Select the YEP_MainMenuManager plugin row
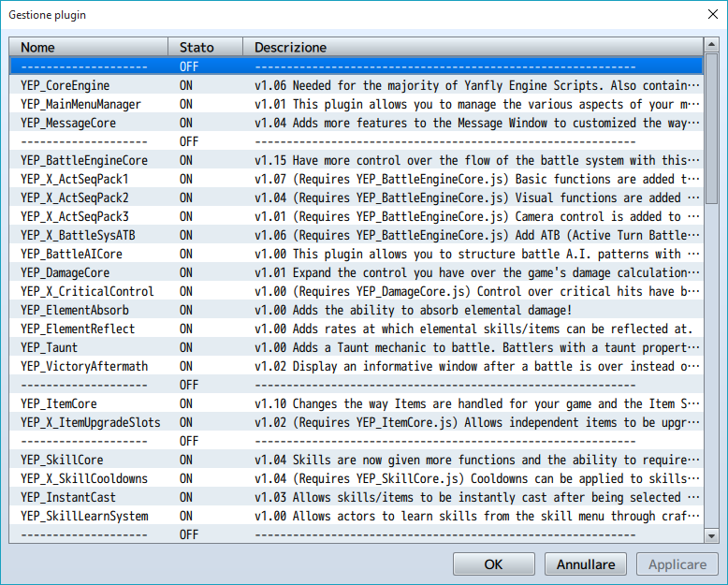 tap(357, 104)
